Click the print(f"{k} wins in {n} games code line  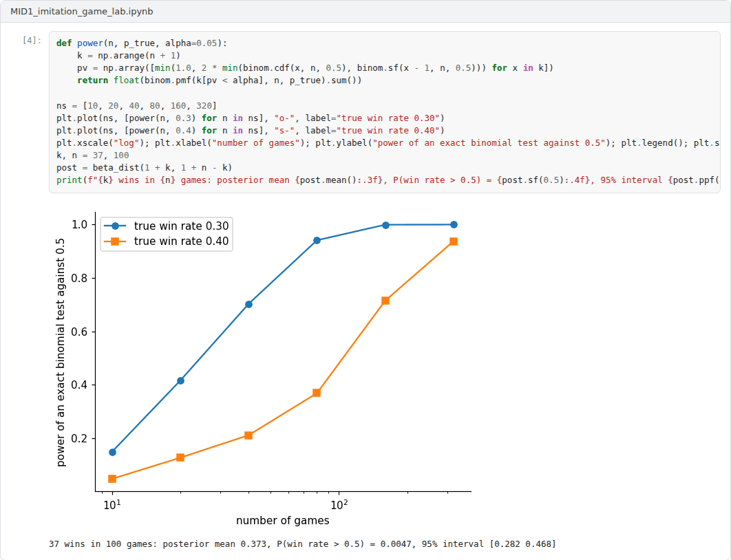388,180
